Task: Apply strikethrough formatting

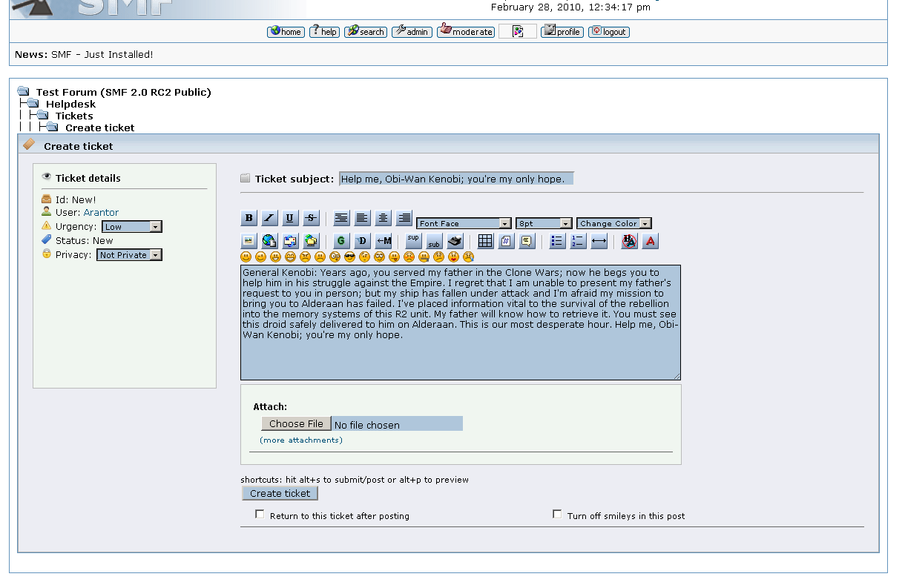Action: pos(311,218)
